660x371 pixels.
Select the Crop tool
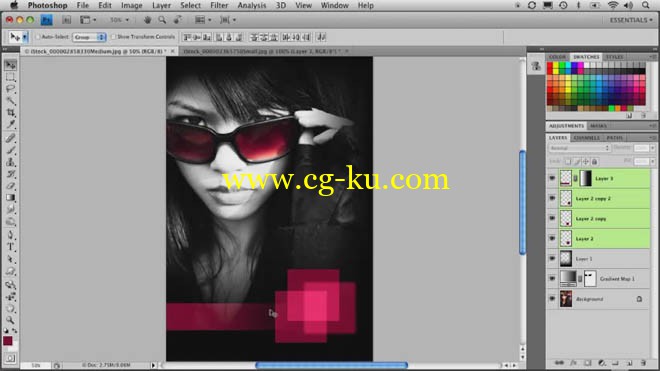[x=11, y=112]
